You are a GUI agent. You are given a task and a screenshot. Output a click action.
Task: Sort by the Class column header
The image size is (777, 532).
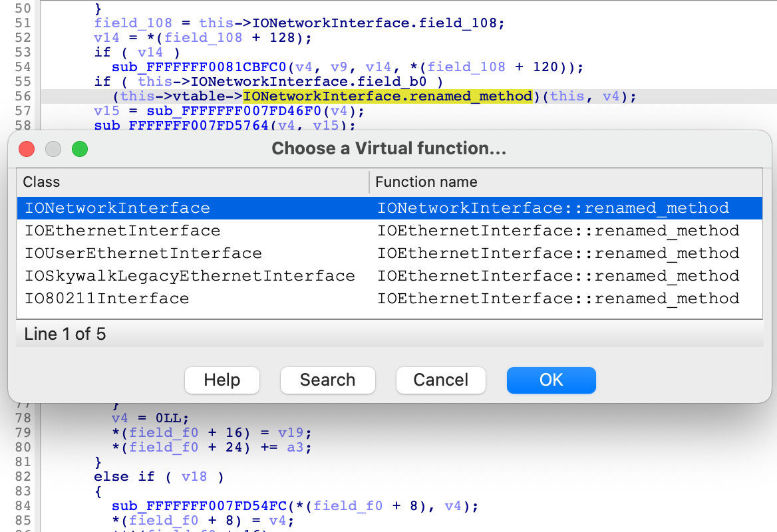(x=41, y=182)
